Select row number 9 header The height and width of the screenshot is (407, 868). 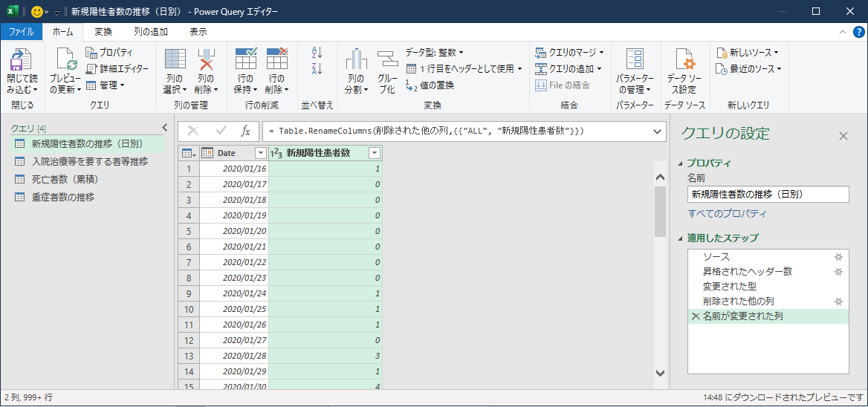point(189,293)
